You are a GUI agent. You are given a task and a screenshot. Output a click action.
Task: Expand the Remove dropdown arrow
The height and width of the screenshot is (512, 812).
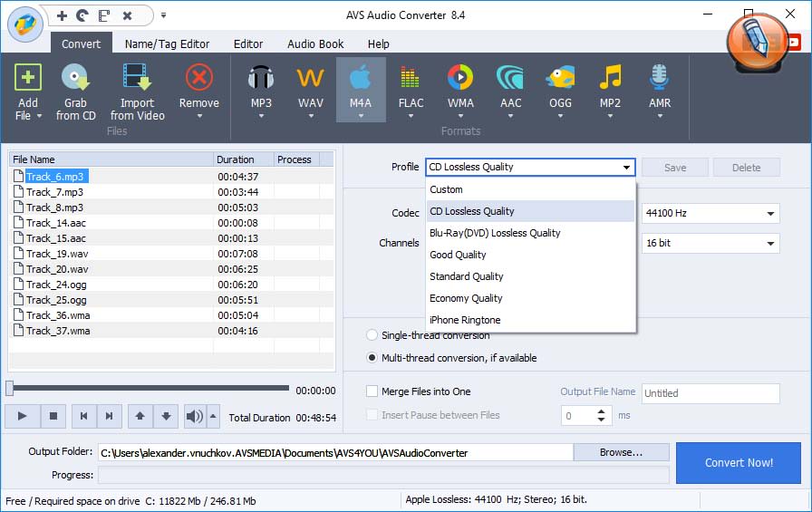click(199, 117)
